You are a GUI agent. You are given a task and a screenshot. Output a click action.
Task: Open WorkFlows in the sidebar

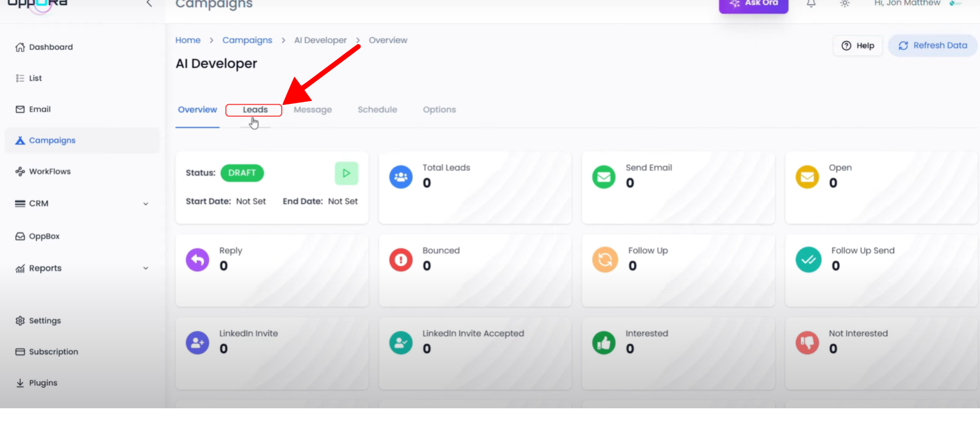pos(49,172)
